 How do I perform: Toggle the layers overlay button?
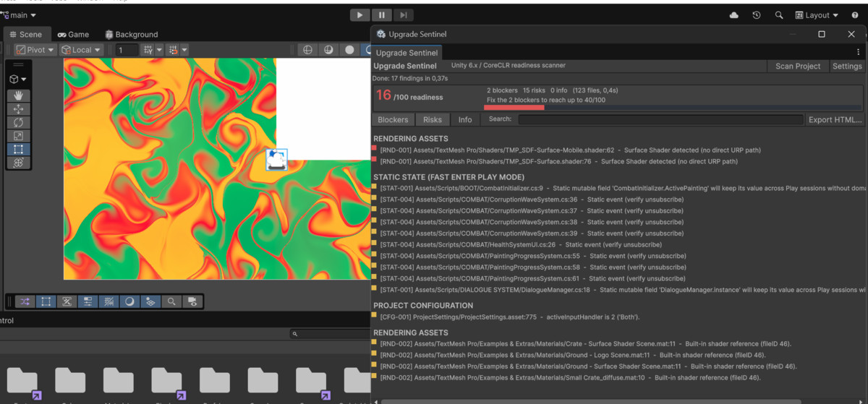point(150,301)
